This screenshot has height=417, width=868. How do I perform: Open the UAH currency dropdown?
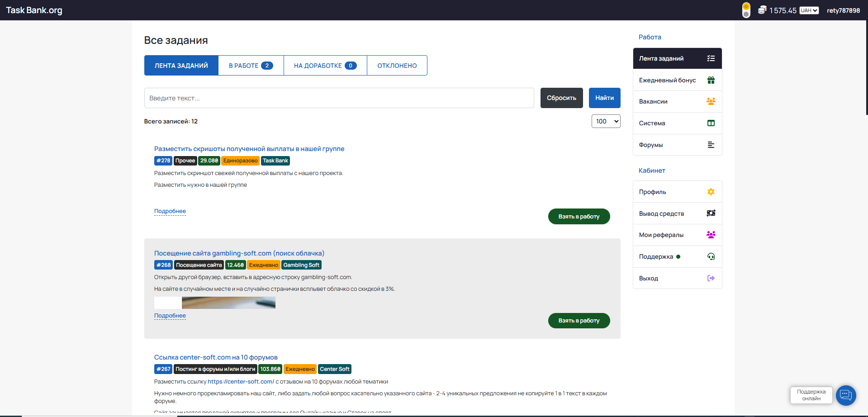[x=809, y=10]
